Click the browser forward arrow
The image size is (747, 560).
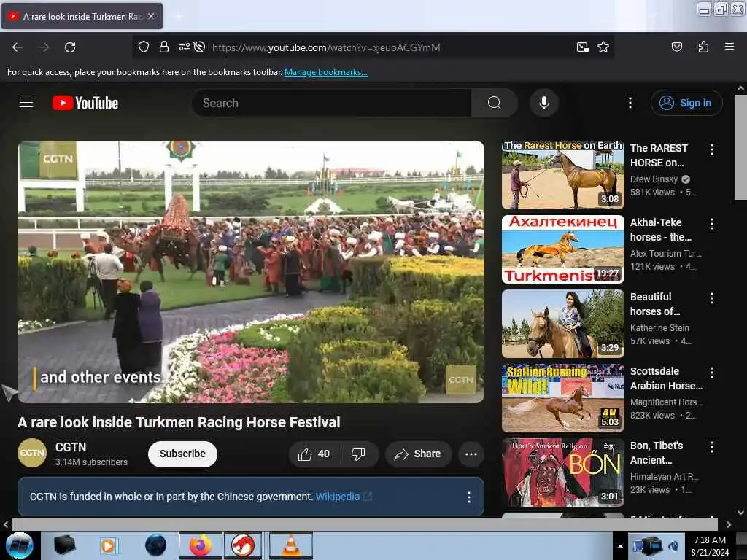[x=44, y=47]
